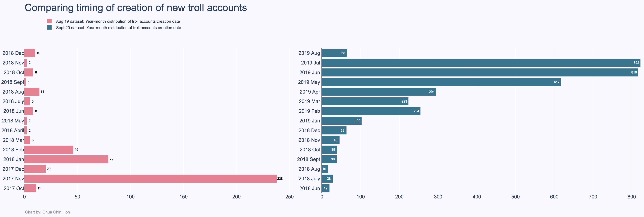Viewport: 644px width, 217px height.
Task: Click the 2017 Dec bar labeled 20
Action: (x=35, y=169)
